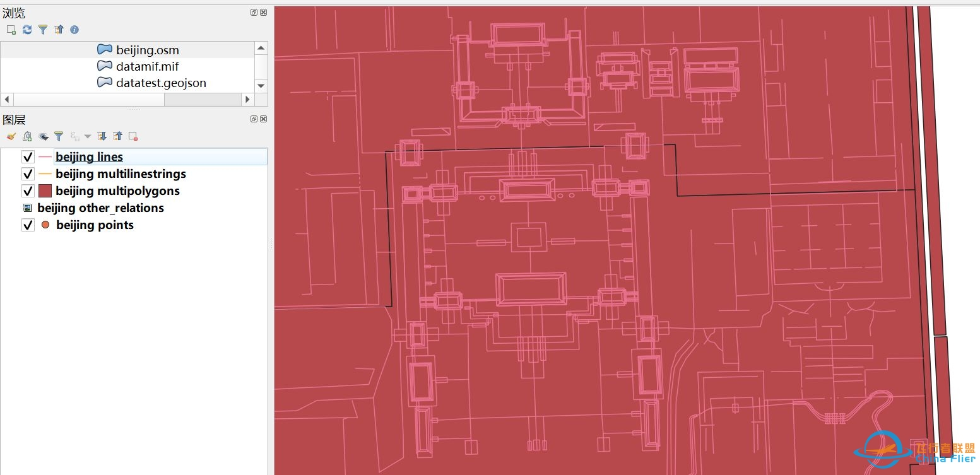The height and width of the screenshot is (475, 980).
Task: Open filter legend by expression dropdown arrow
Action: [88, 136]
